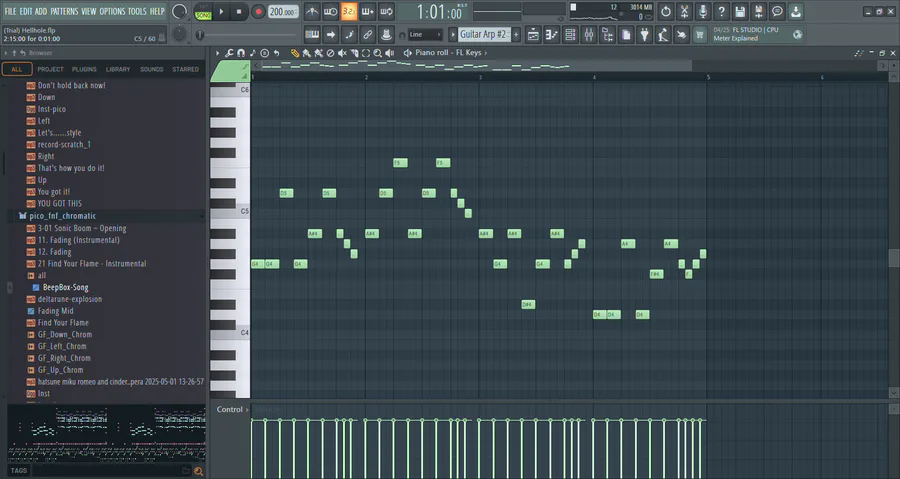
Task: Open the Control lane selector arrow
Action: 247,410
